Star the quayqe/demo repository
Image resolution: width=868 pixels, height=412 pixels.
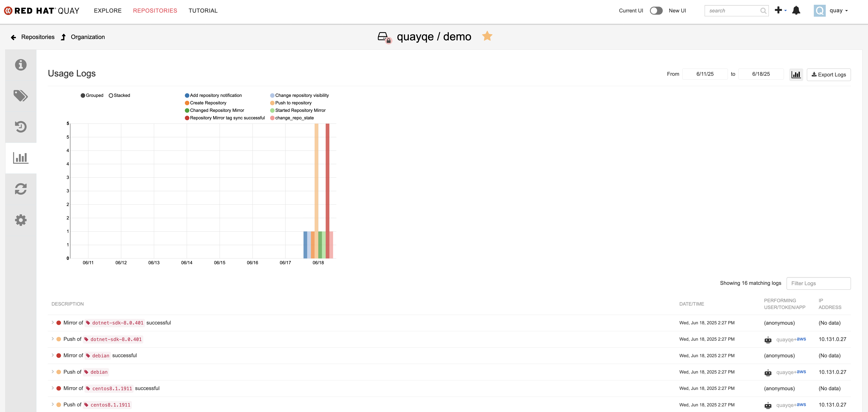tap(487, 36)
